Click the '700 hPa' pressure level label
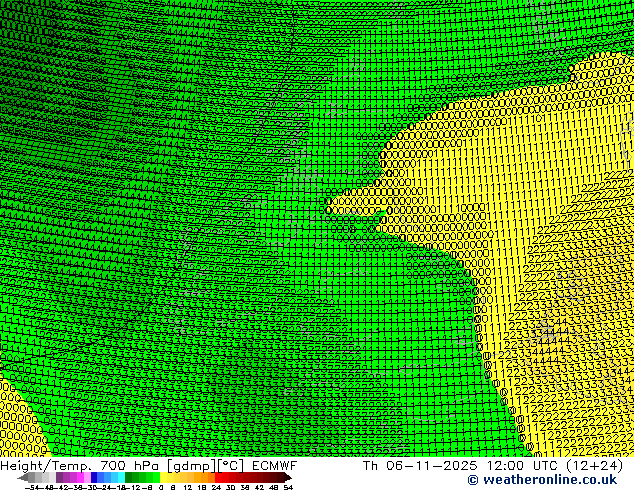The image size is (634, 490). (129, 466)
